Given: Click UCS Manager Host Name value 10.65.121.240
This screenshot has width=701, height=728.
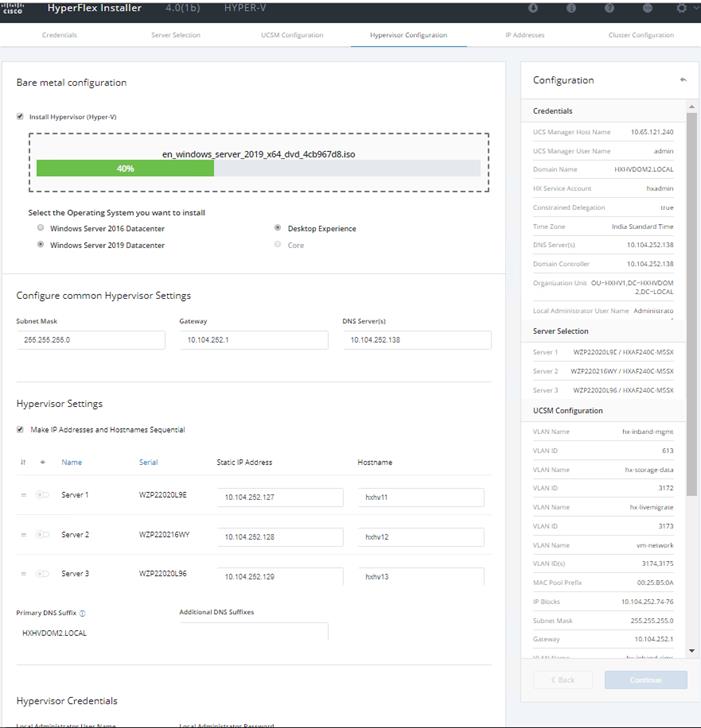Looking at the screenshot, I should tap(652, 132).
